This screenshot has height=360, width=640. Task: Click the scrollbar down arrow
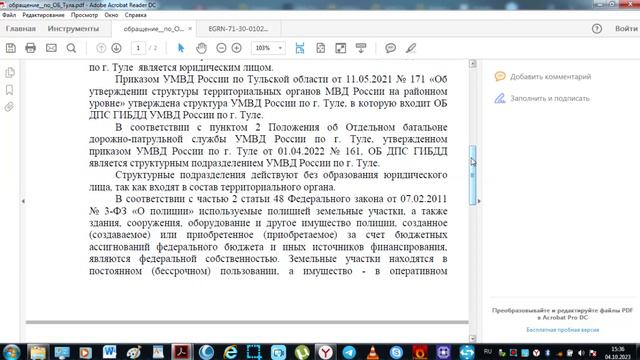click(x=473, y=338)
